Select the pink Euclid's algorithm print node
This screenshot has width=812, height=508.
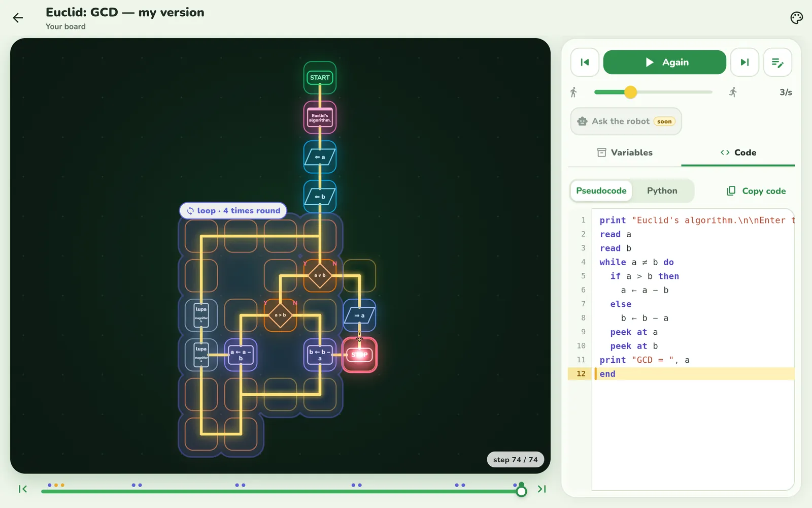tap(320, 117)
